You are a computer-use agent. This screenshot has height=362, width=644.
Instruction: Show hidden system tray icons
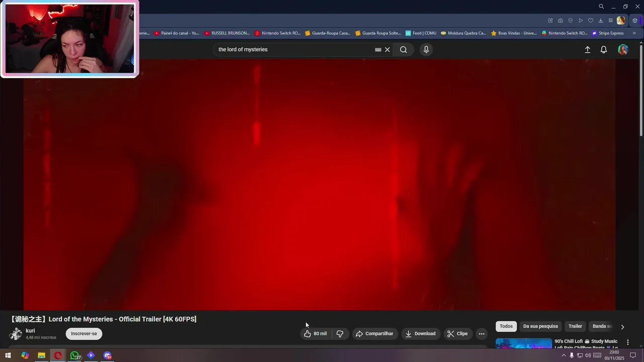tap(563, 355)
